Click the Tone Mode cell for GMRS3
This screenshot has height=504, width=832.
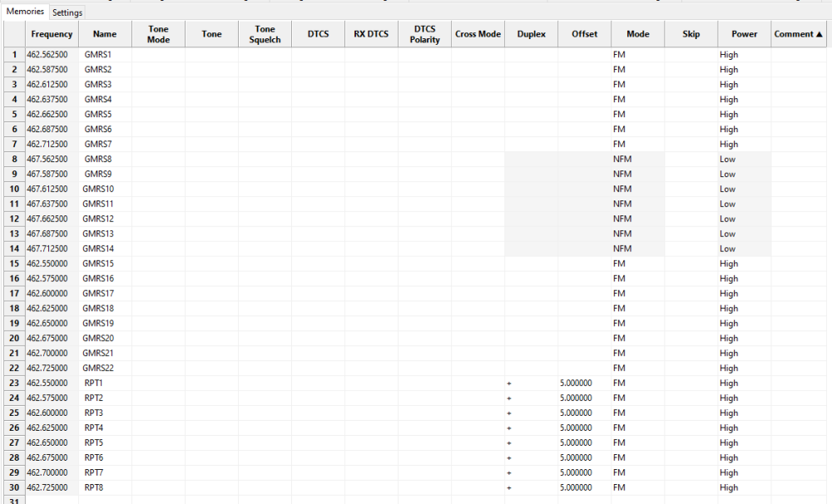point(158,85)
